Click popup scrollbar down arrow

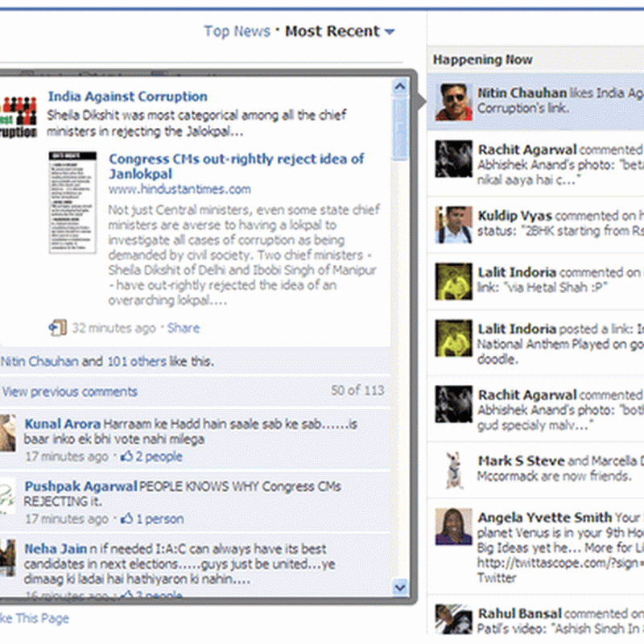pos(400,588)
